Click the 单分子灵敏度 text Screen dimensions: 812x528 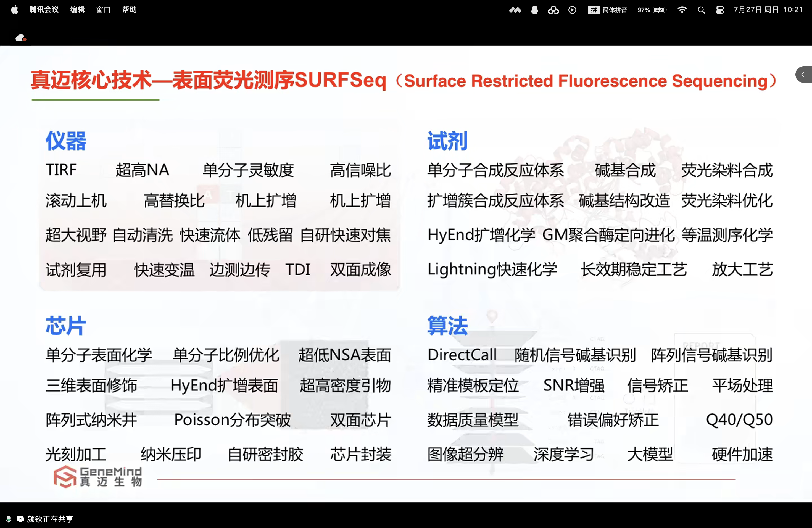tap(248, 170)
